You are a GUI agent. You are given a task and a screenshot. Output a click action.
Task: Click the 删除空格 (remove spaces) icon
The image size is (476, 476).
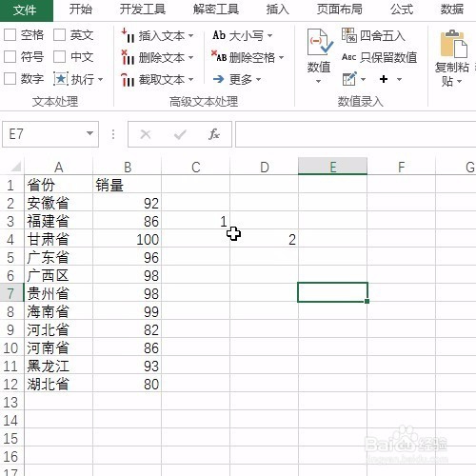(219, 57)
